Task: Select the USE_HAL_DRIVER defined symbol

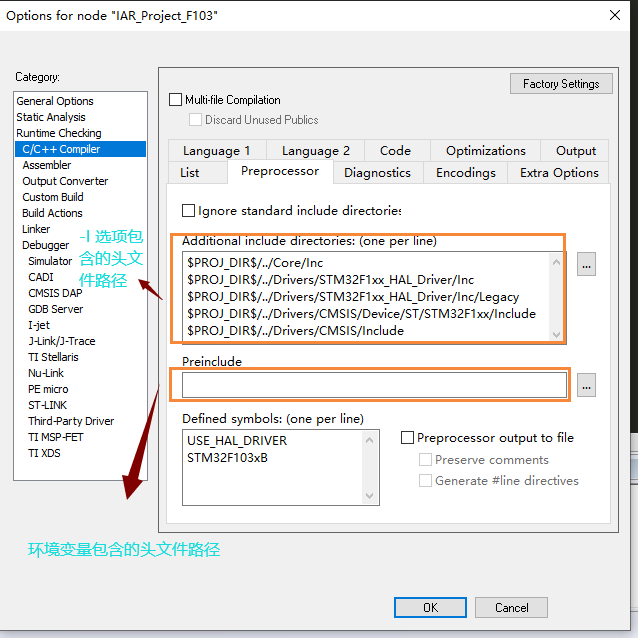Action: [237, 441]
